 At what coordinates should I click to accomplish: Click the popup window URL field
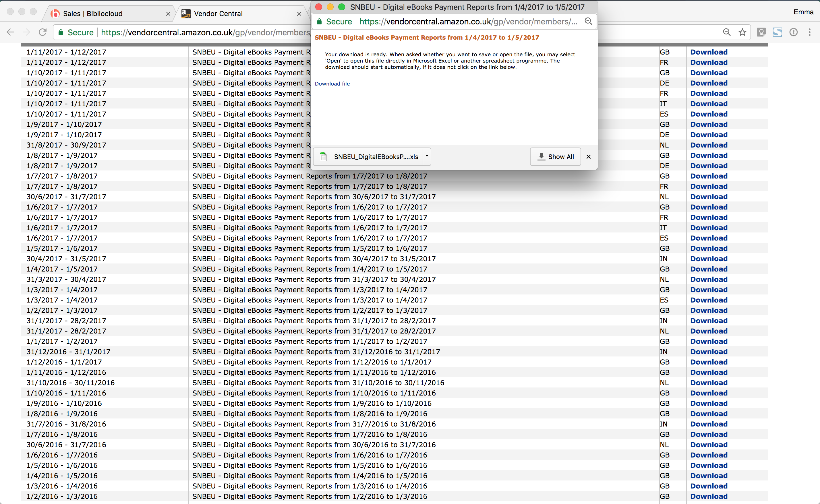467,22
